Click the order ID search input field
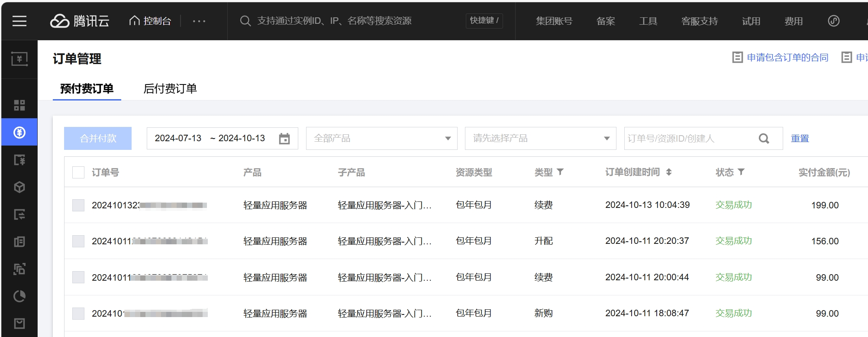868x337 pixels. pos(688,139)
